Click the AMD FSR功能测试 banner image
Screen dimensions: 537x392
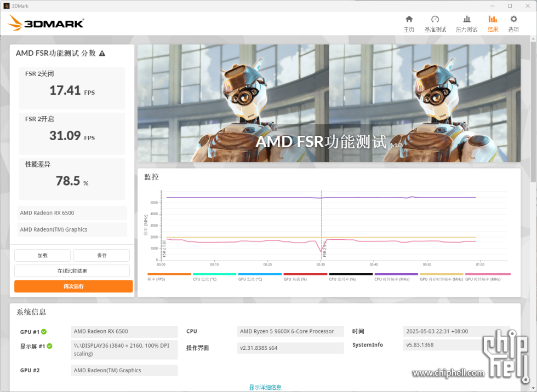[x=329, y=103]
